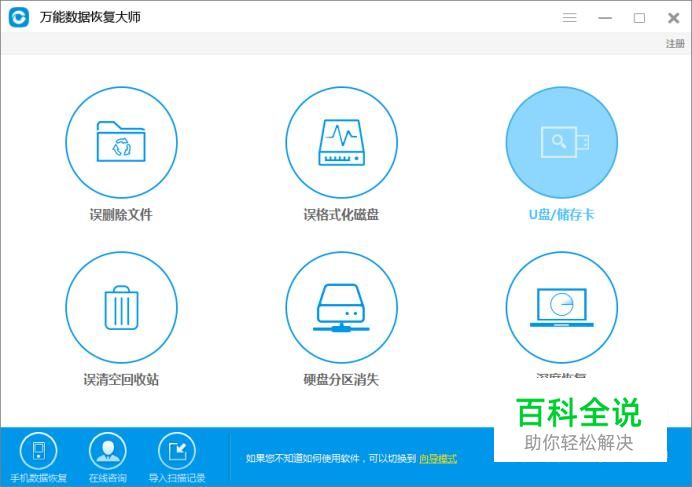The image size is (692, 487).
Task: Select the lost hard disk partition icon
Action: tap(341, 308)
